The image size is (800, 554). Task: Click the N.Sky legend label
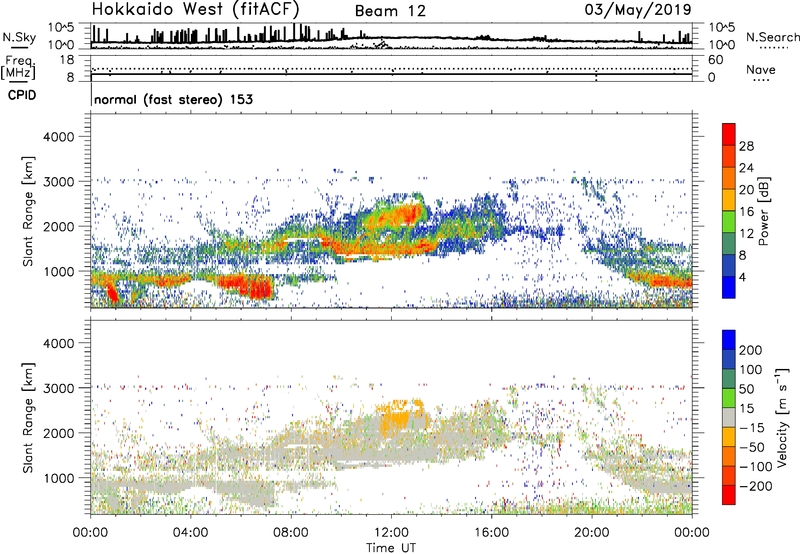[x=19, y=38]
